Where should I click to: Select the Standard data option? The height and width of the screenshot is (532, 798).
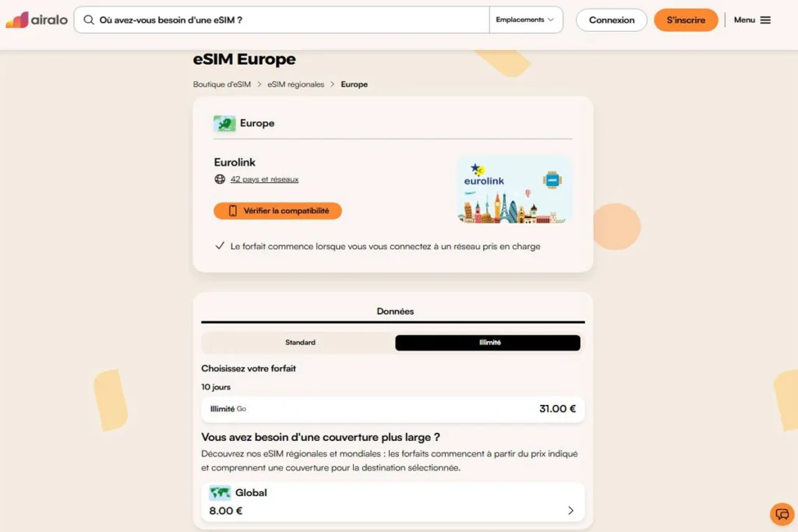300,343
